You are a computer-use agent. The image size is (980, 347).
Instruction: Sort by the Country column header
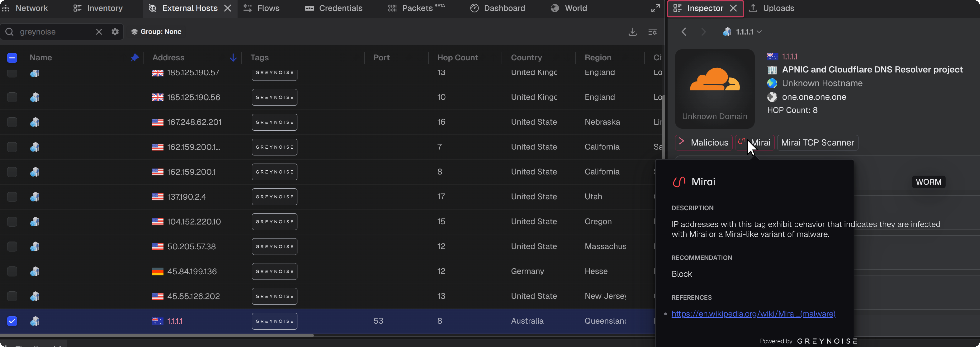coord(526,58)
